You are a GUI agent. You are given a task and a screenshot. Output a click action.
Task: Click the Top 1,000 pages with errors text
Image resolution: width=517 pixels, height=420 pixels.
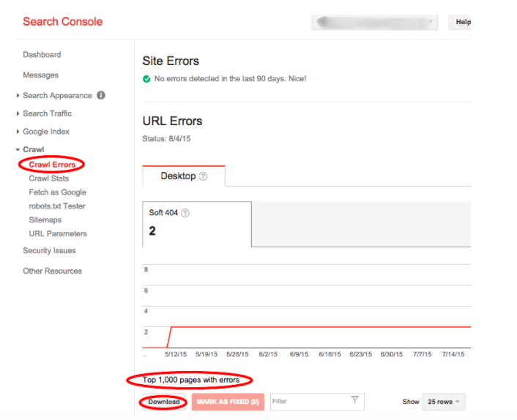191,380
